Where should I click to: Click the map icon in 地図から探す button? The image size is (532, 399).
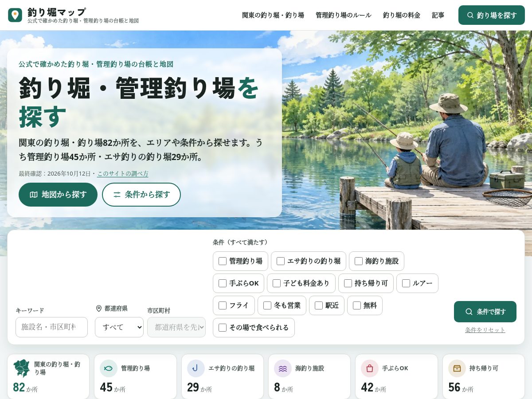click(x=34, y=195)
